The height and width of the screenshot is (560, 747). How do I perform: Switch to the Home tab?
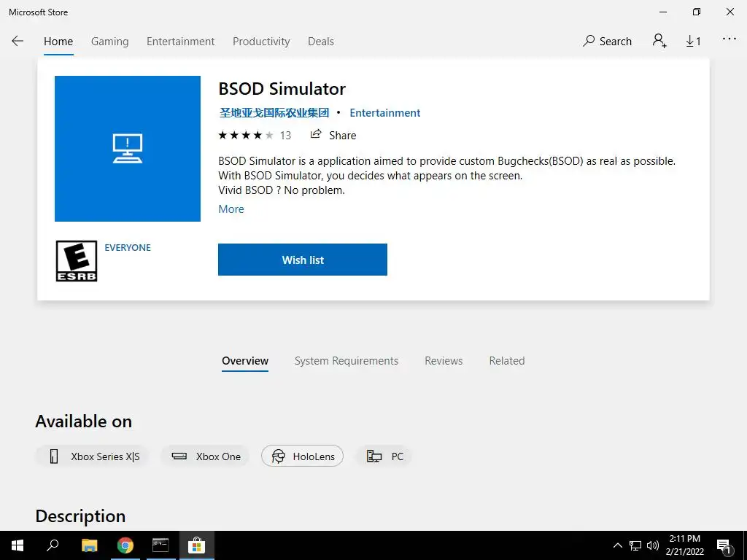[x=58, y=42]
